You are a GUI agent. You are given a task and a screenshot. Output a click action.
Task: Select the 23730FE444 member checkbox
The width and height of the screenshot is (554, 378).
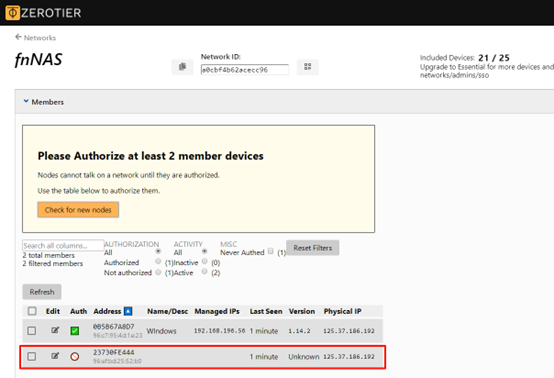[32, 356]
